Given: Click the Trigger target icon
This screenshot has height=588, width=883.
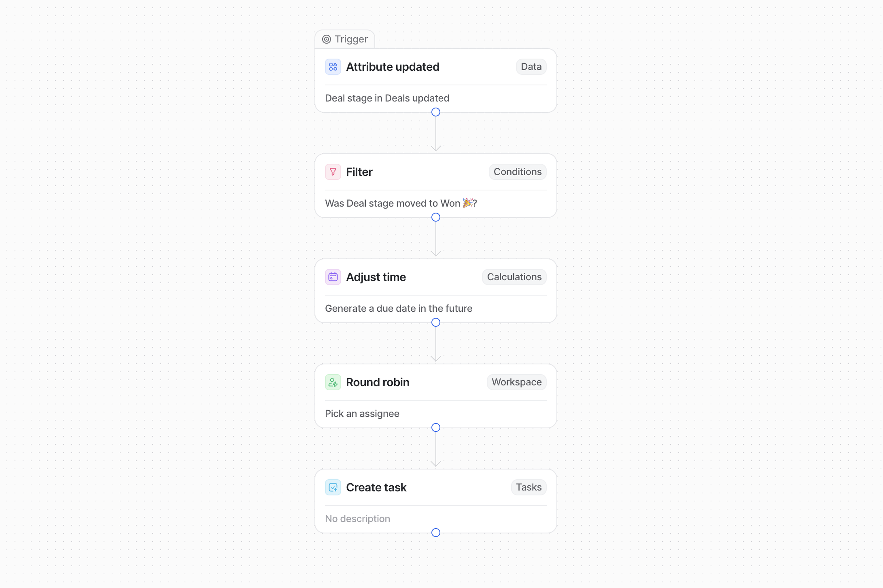Looking at the screenshot, I should tap(327, 39).
